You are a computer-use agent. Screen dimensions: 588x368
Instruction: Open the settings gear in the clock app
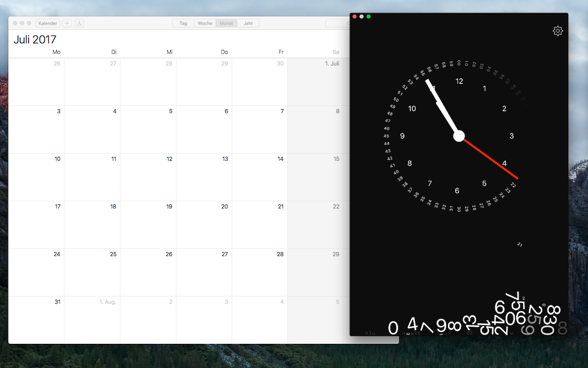pos(558,31)
